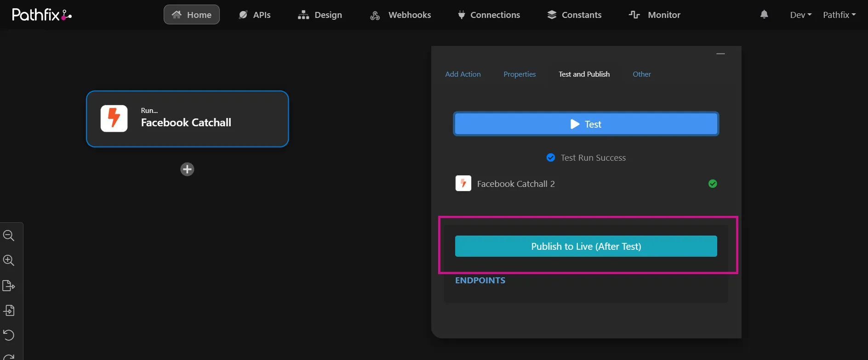Select the Test and Publish tab
Screen dimensions: 868x360
coord(584,74)
